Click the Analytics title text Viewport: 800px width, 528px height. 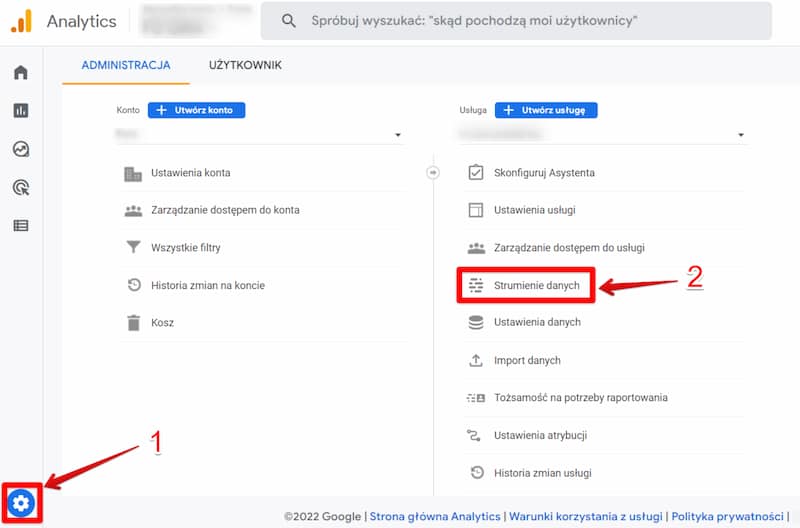(82, 21)
